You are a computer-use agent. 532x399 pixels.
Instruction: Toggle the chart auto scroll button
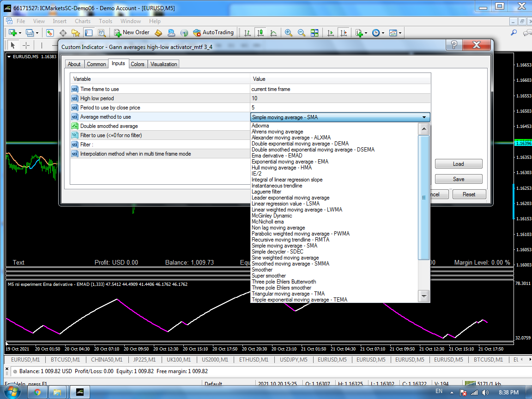(x=330, y=33)
